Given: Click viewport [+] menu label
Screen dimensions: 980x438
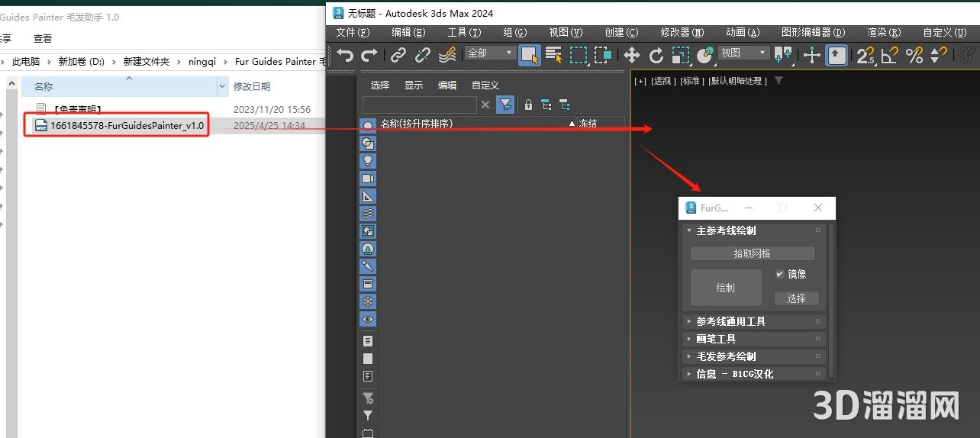Looking at the screenshot, I should [640, 81].
